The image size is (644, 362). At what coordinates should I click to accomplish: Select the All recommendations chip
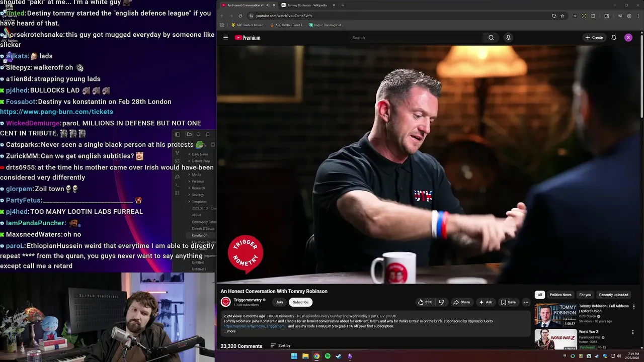(x=540, y=295)
